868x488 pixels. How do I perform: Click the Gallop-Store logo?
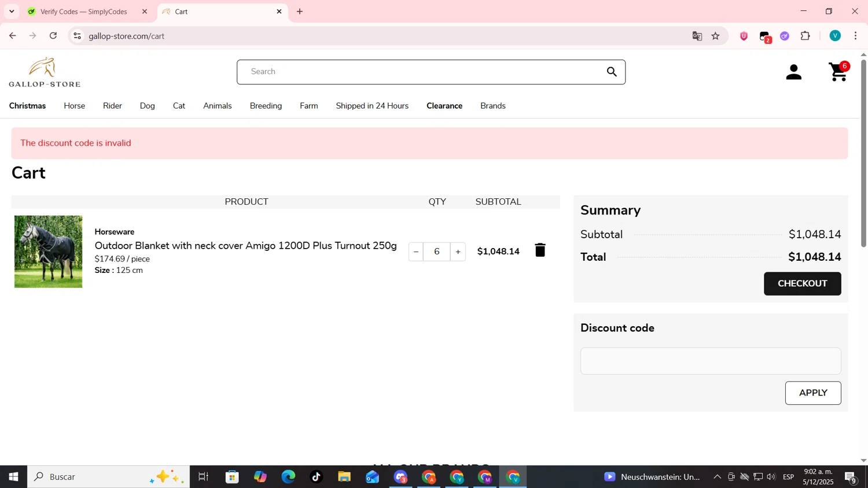coord(45,72)
